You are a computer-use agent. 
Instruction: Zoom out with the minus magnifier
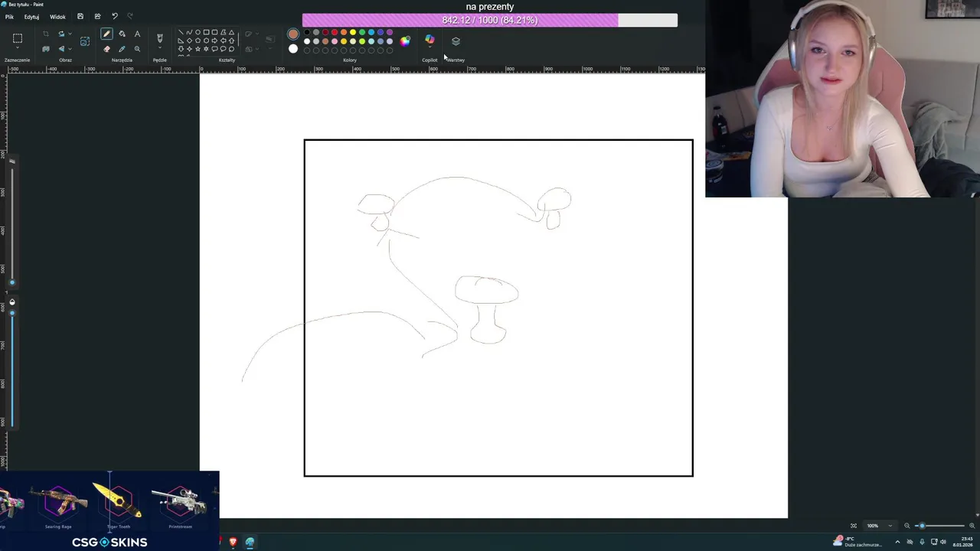pyautogui.click(x=907, y=526)
